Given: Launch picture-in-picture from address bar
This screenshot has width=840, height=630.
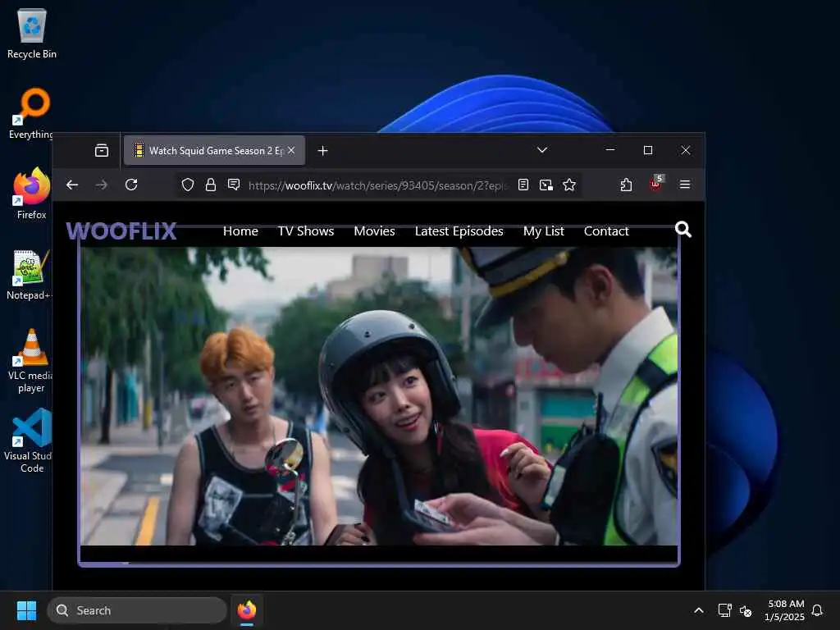Looking at the screenshot, I should pos(546,185).
